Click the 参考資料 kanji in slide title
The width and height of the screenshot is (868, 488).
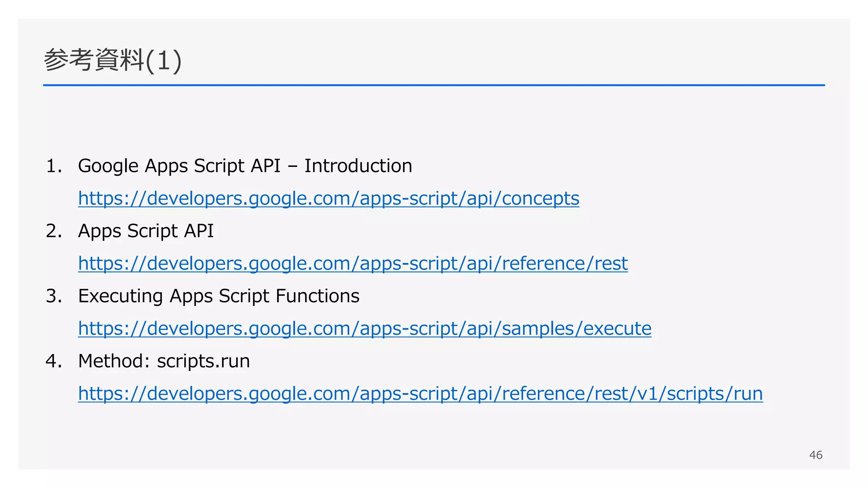point(94,60)
